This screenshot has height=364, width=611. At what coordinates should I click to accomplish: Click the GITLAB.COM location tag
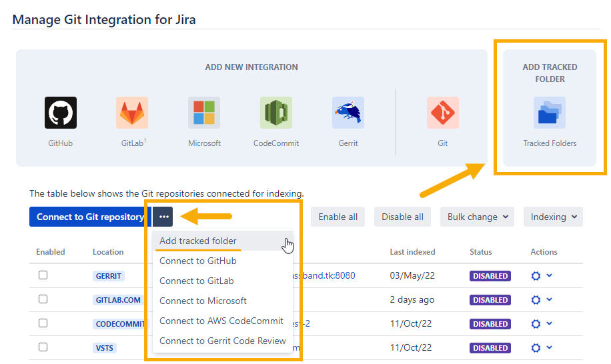118,300
